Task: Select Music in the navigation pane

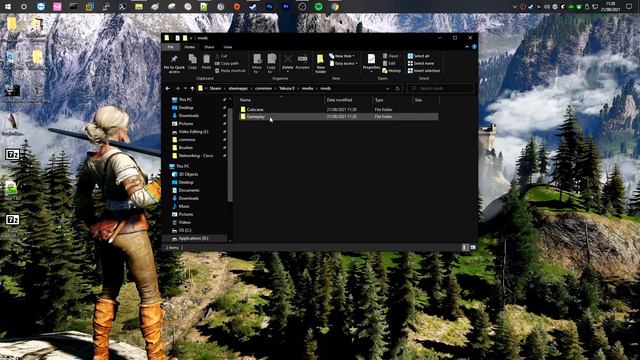Action: click(x=184, y=207)
